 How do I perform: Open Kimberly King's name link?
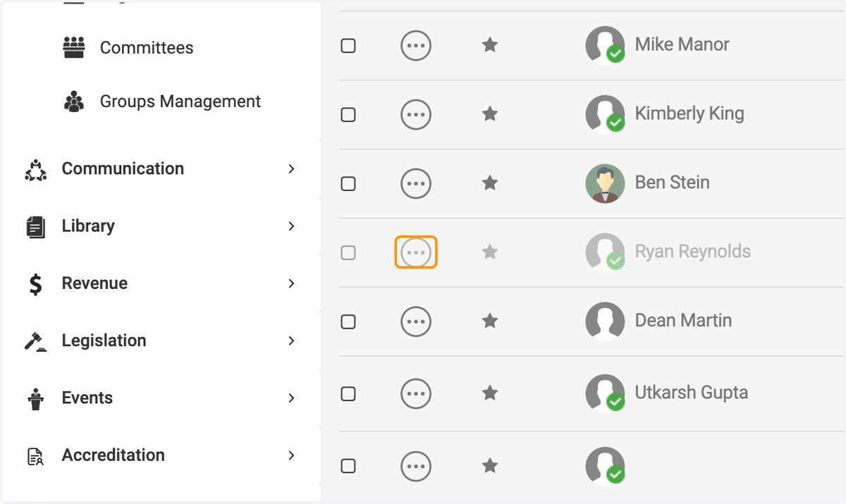click(689, 113)
